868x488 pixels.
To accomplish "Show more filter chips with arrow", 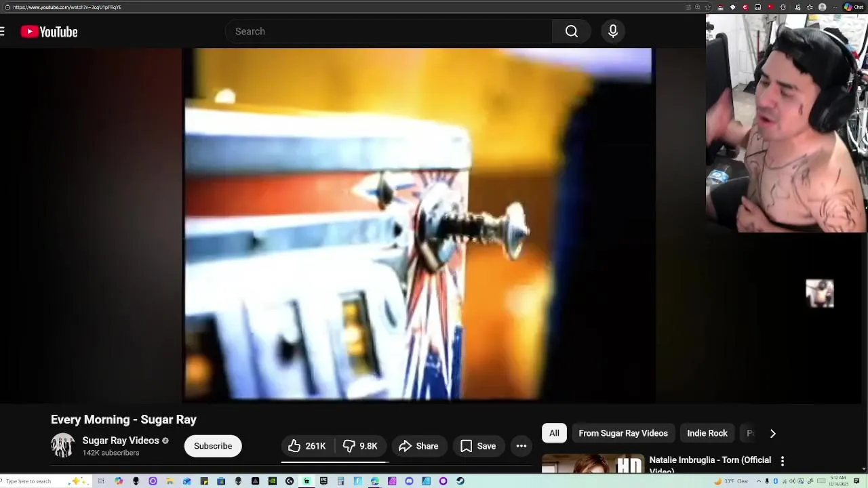I will point(772,433).
